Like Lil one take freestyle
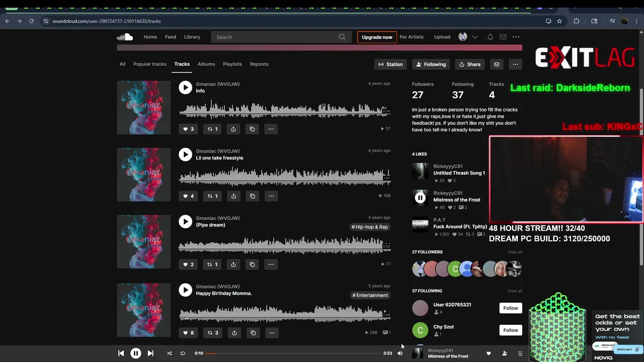 coord(188,196)
